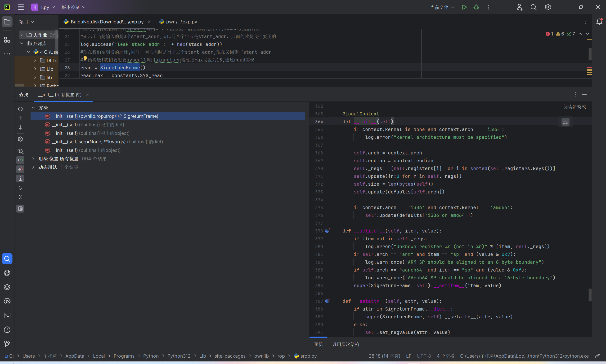Click the Python Packages layers icon

pyautogui.click(x=7, y=287)
